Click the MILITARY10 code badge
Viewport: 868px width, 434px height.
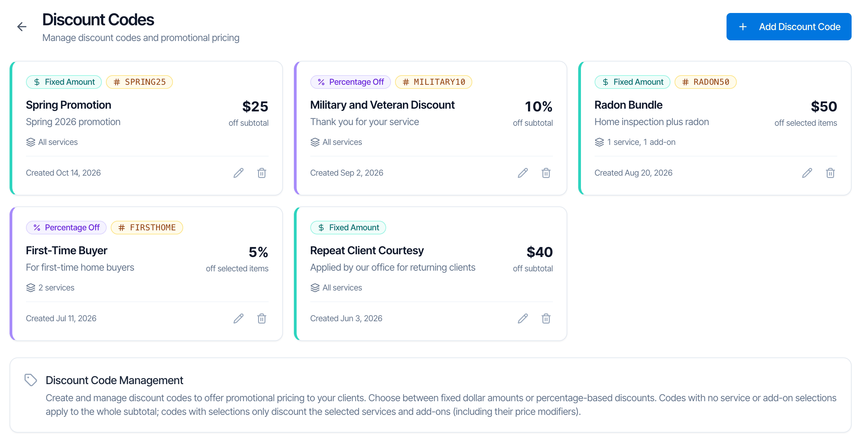tap(434, 82)
